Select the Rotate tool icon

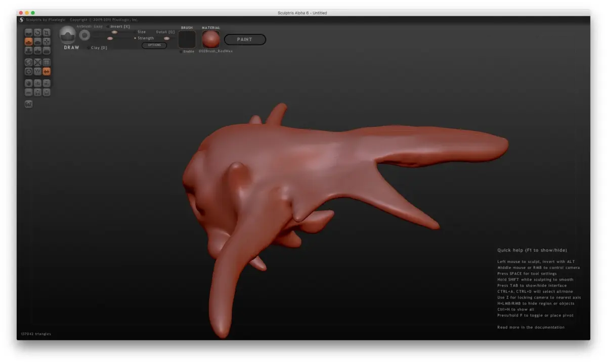[37, 33]
